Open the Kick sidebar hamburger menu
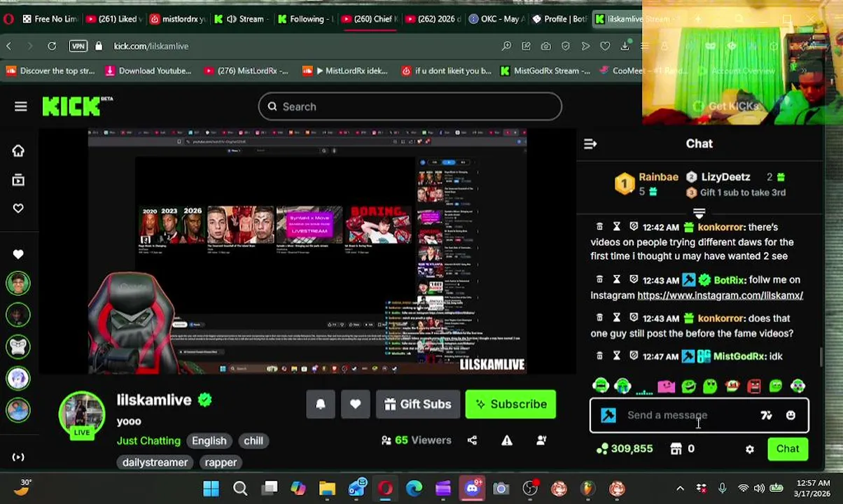 click(20, 106)
